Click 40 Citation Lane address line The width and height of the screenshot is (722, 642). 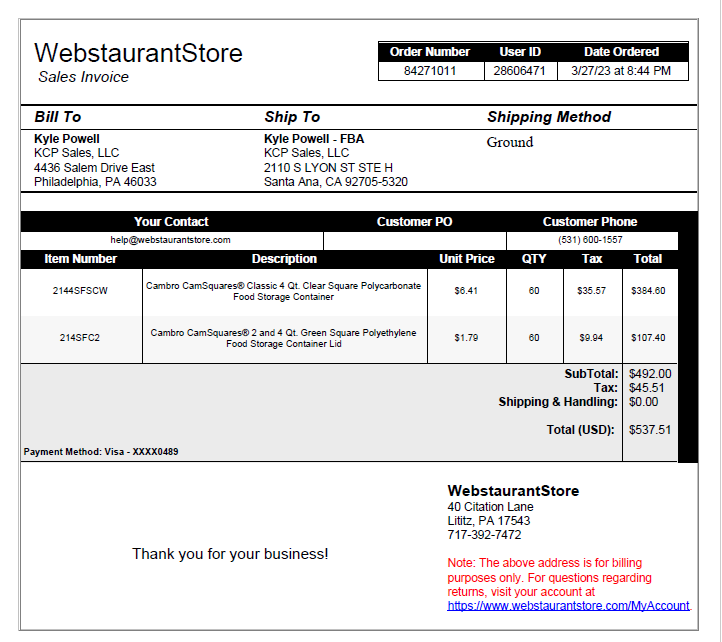tap(490, 507)
